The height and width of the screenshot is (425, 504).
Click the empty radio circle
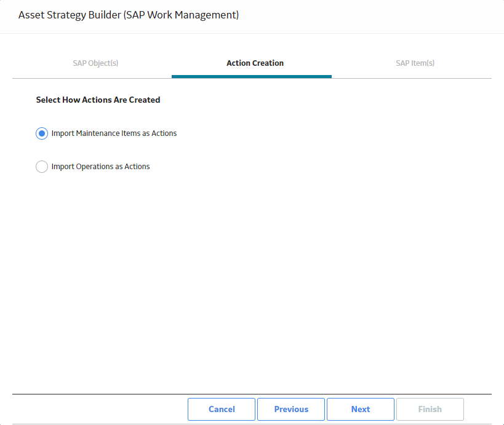[42, 167]
